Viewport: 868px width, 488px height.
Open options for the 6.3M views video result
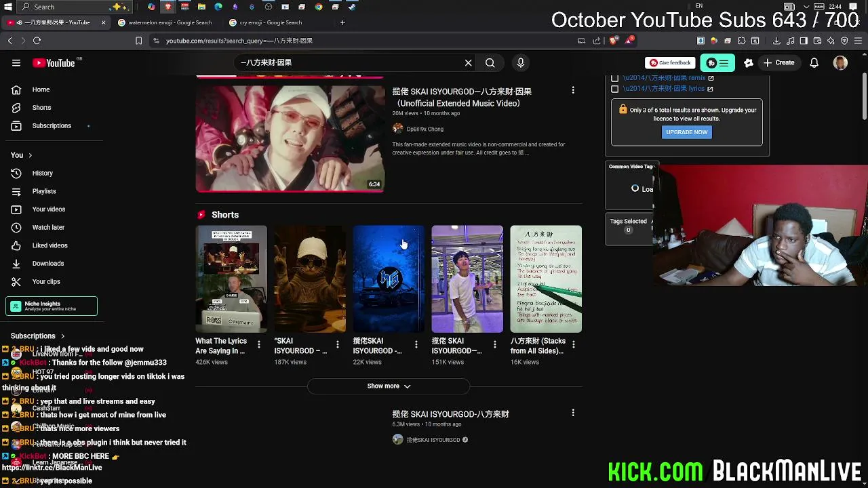click(x=573, y=413)
